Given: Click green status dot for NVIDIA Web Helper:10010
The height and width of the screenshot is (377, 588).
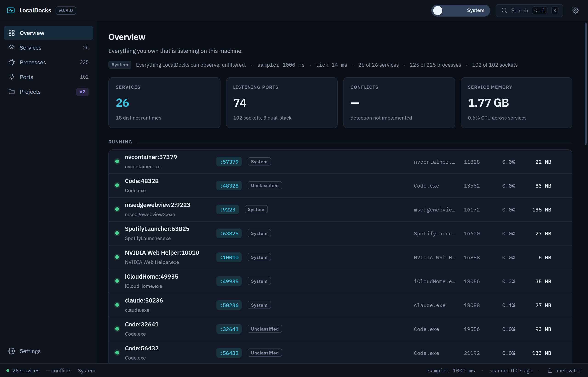Looking at the screenshot, I should pyautogui.click(x=117, y=257).
